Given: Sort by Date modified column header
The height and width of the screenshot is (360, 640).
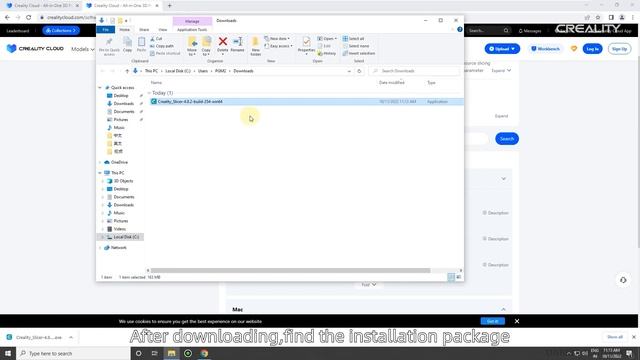Looking at the screenshot, I should [391, 83].
